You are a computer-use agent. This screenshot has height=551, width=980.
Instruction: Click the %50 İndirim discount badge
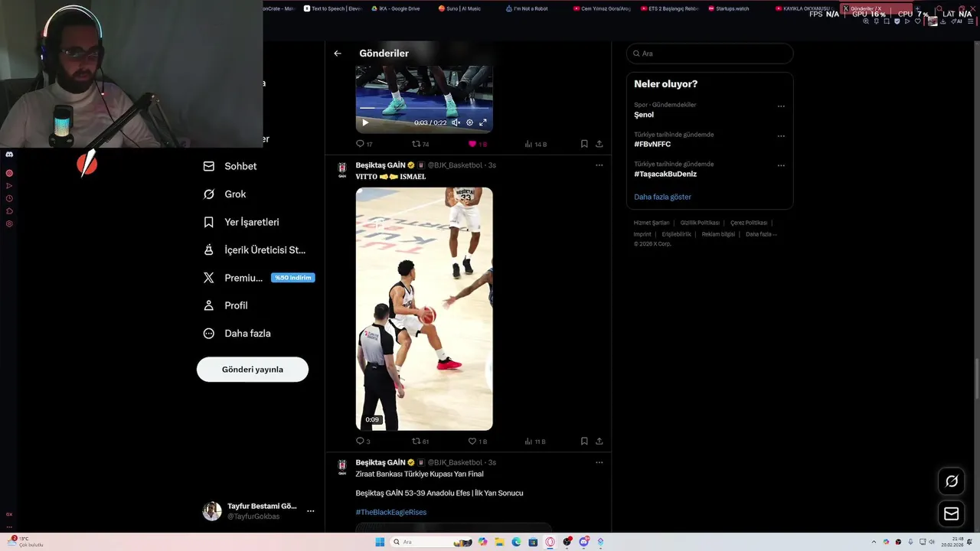(293, 278)
